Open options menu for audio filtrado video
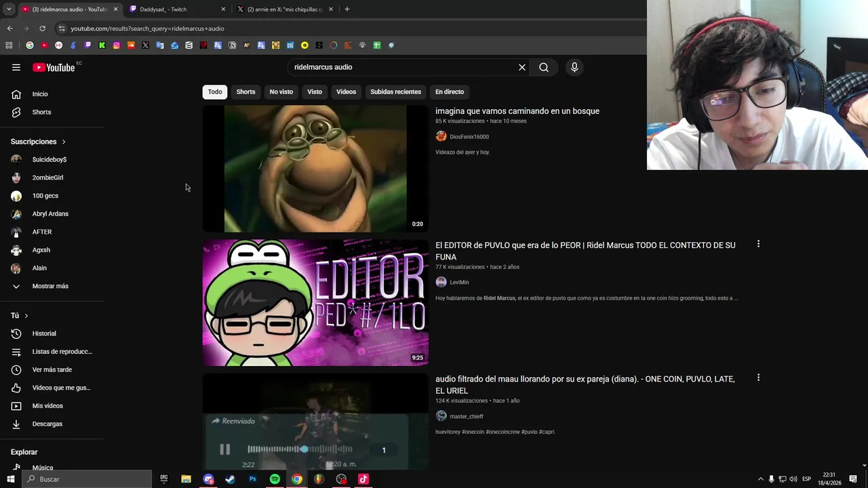This screenshot has width=868, height=488. tap(758, 378)
